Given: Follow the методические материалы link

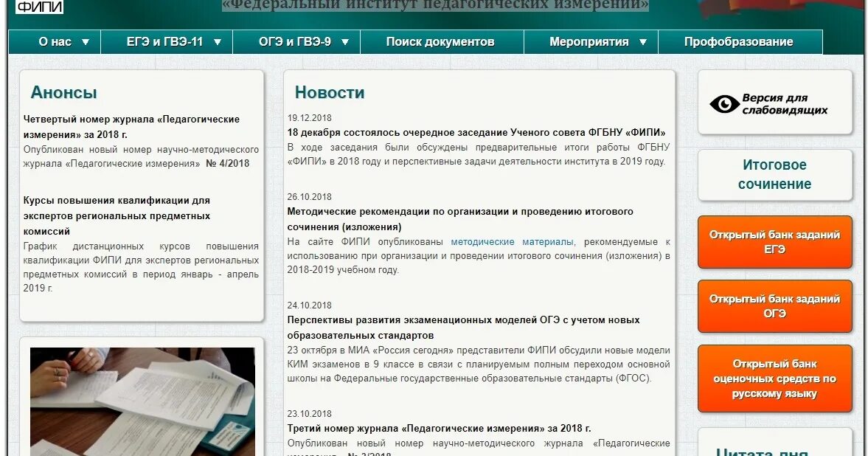Looking at the screenshot, I should click(512, 242).
